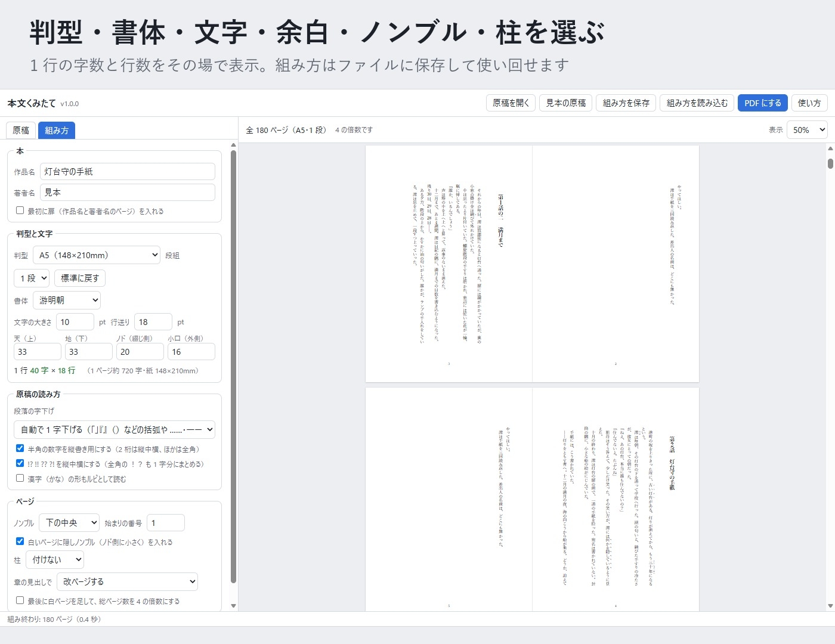Open the 判型 dropdown showing A5
Viewport: 835px width, 644px height.
97,255
